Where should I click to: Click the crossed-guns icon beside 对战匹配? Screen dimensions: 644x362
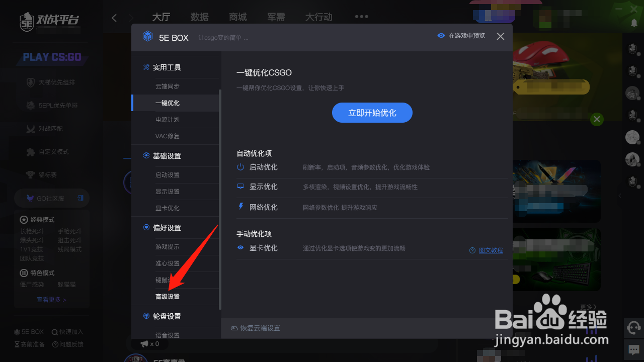(31, 129)
